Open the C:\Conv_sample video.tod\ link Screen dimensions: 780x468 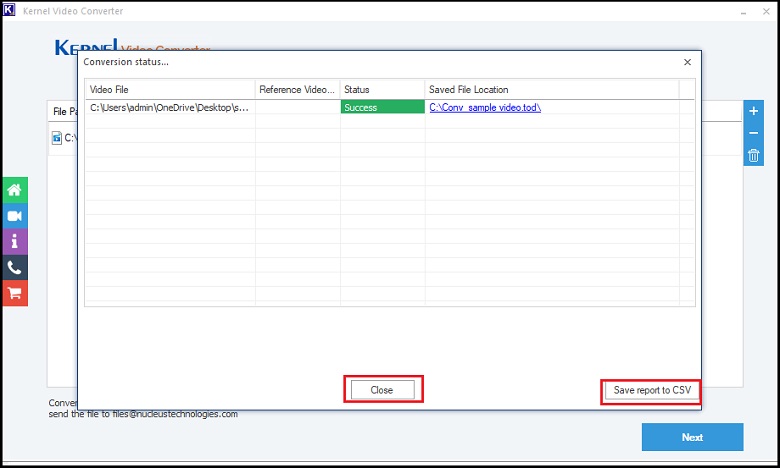point(485,107)
